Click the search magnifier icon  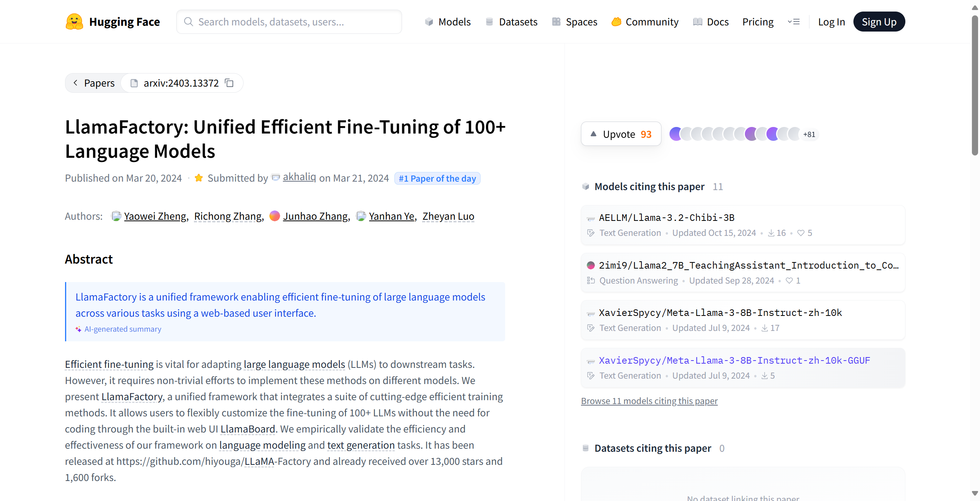click(189, 22)
